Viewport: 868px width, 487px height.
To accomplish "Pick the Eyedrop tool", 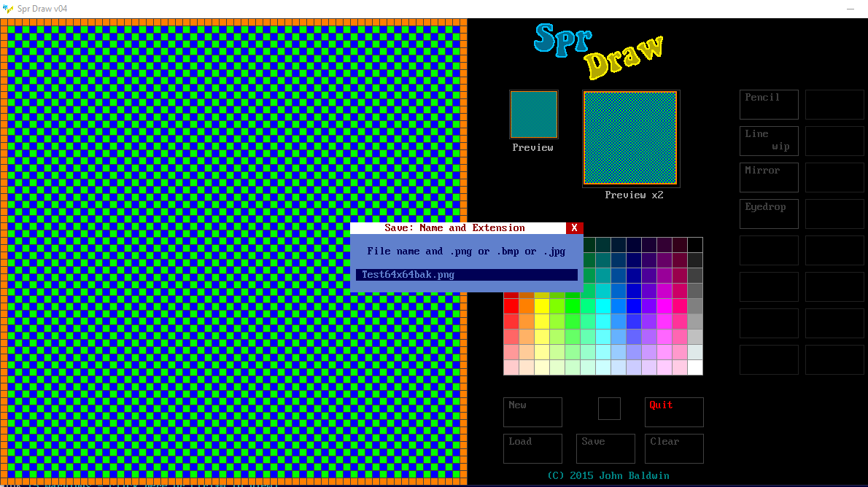I will click(769, 214).
